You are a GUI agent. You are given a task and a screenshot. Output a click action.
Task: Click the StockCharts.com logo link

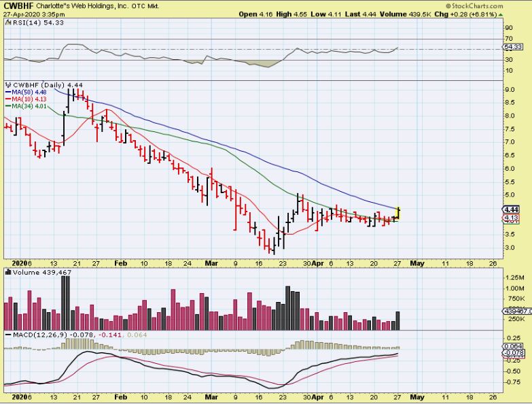[x=474, y=5]
